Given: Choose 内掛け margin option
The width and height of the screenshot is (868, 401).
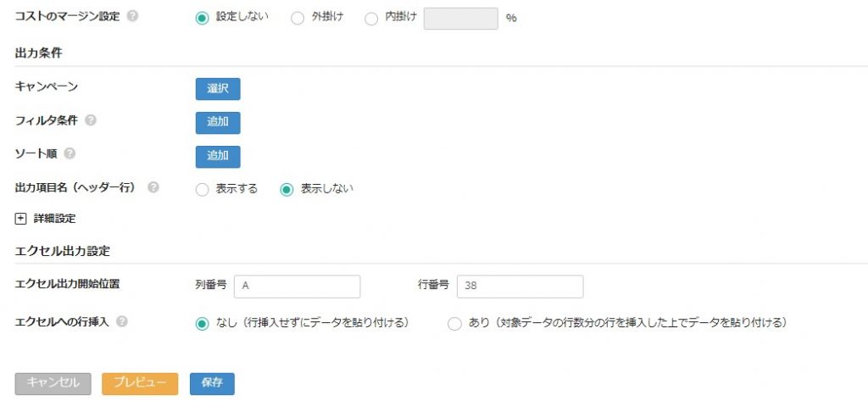Looking at the screenshot, I should tap(371, 19).
